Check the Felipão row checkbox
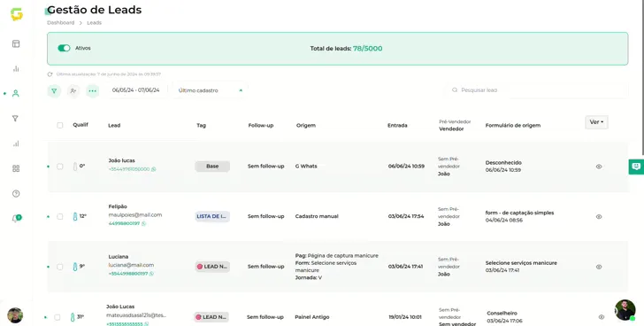 pos(60,217)
